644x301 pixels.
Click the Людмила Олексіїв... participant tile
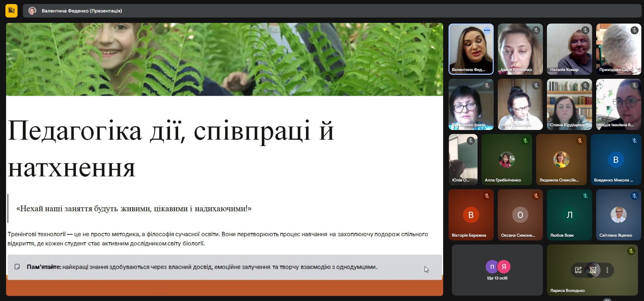point(561,160)
